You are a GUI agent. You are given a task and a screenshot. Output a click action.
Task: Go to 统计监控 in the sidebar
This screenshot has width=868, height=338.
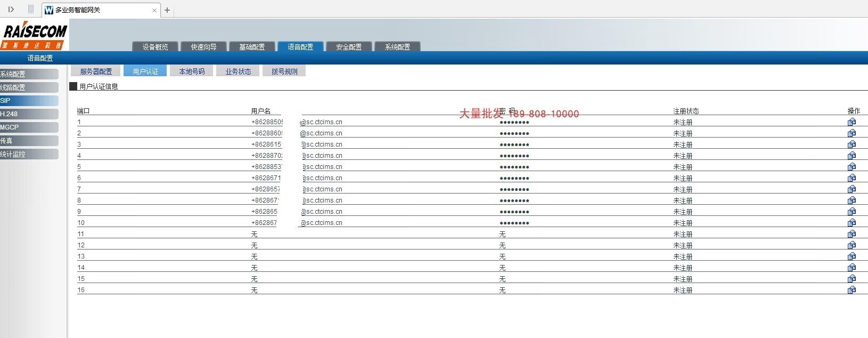click(x=29, y=154)
